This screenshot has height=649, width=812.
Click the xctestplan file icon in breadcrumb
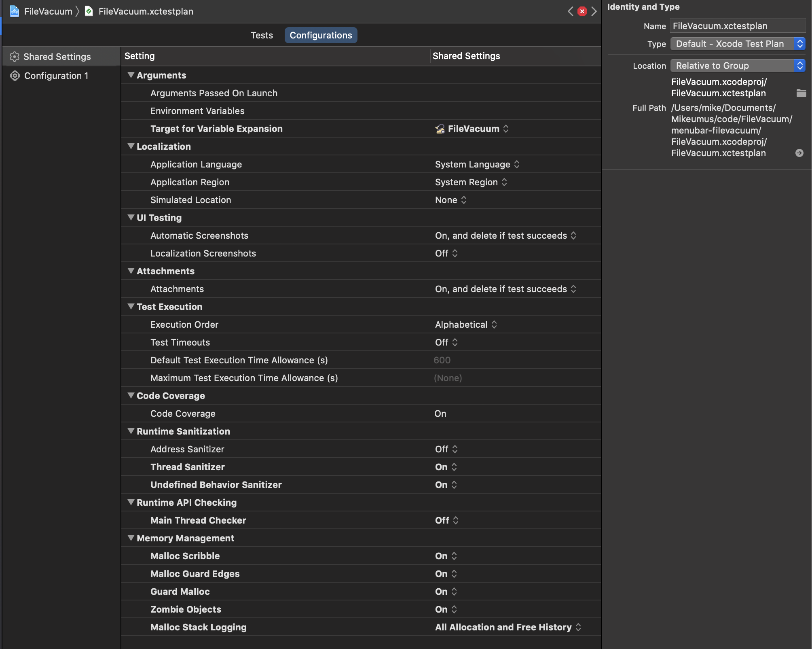[89, 11]
